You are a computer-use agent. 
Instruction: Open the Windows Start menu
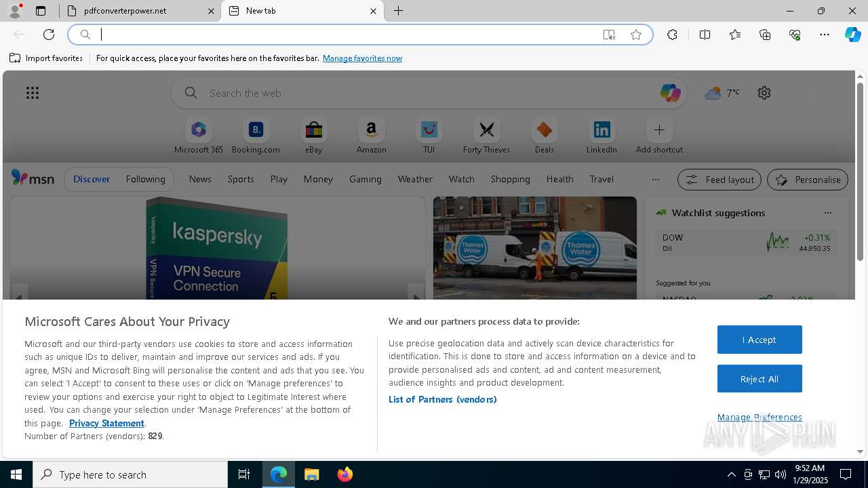(16, 474)
